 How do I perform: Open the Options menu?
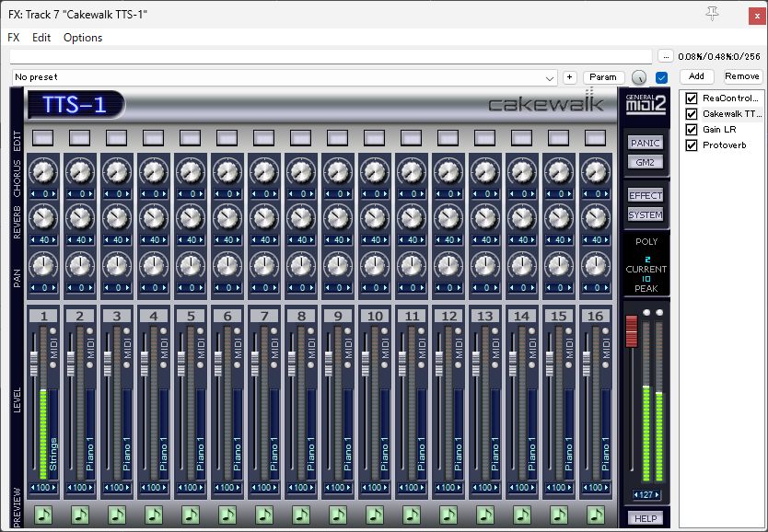83,38
